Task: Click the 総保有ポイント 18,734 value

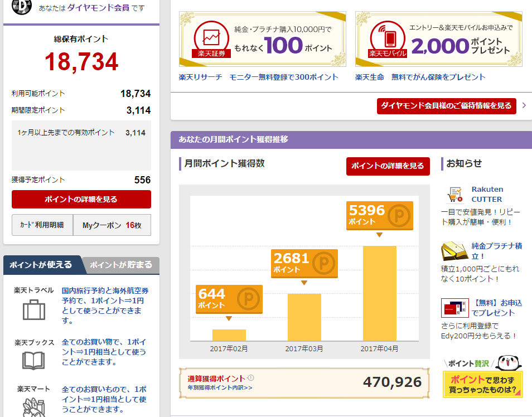Action: 81,62
